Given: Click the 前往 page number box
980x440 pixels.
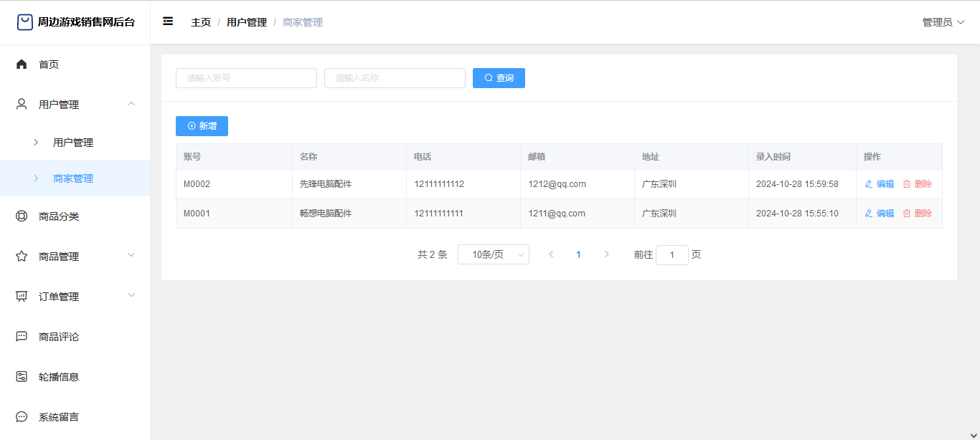Looking at the screenshot, I should coord(672,255).
